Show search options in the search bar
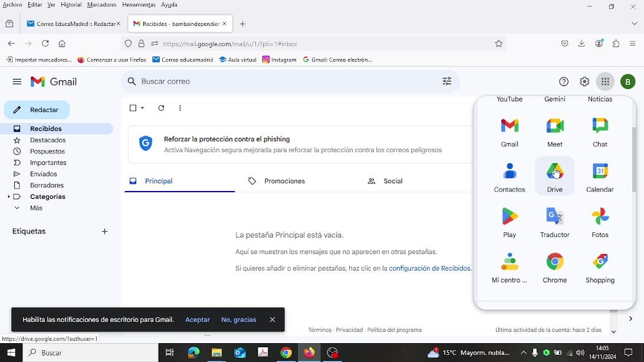 point(447,81)
